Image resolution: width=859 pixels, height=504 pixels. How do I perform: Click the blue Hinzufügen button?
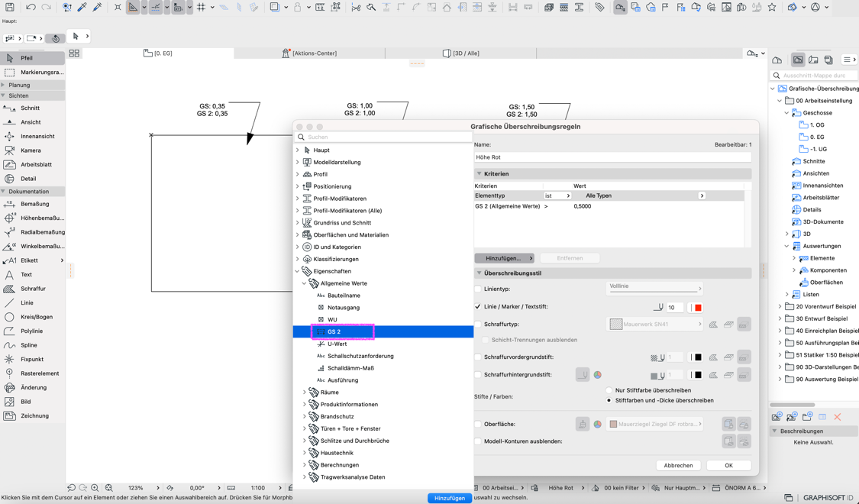449,498
